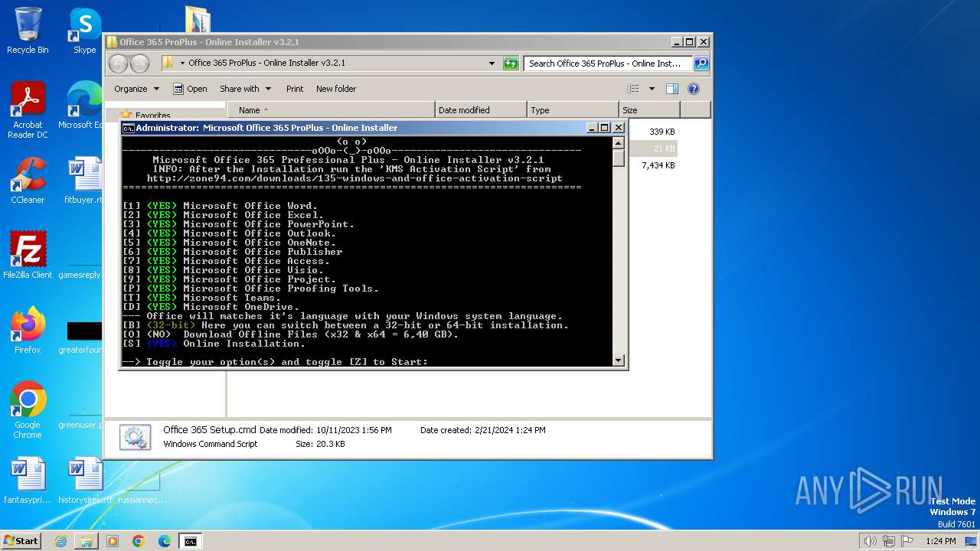
Task: Click the console vertical scrollbar thumb
Action: coord(619,158)
